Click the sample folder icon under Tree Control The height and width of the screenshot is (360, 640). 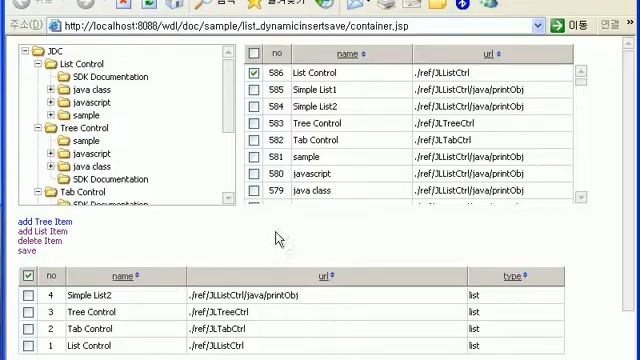[64, 140]
